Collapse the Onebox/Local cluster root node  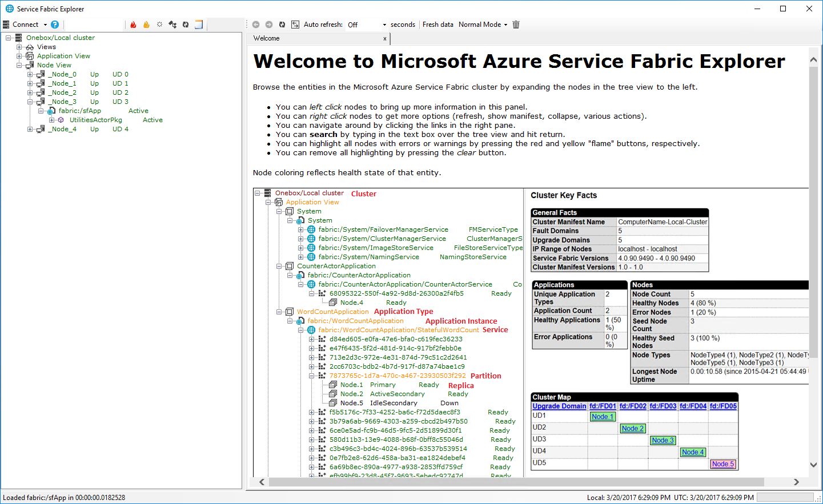[9, 38]
